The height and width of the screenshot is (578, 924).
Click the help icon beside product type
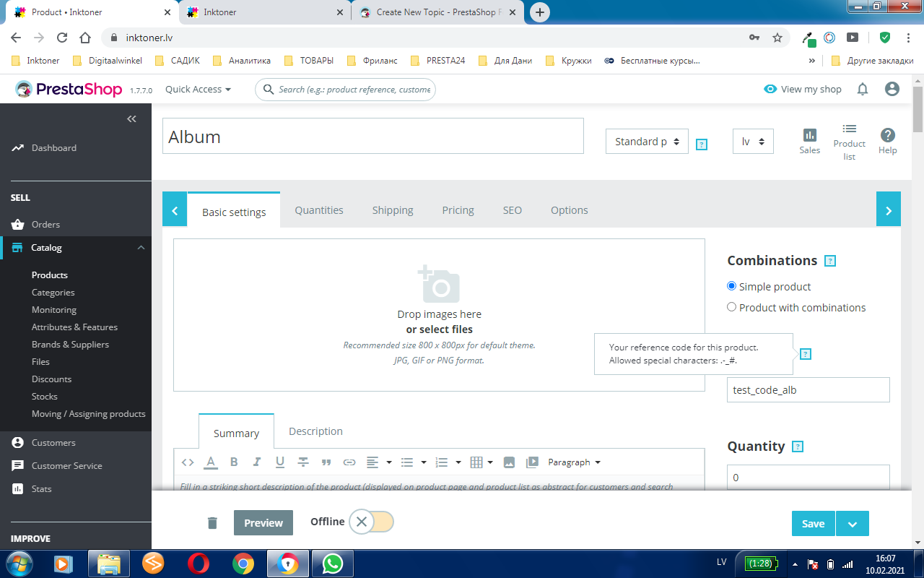coord(702,144)
